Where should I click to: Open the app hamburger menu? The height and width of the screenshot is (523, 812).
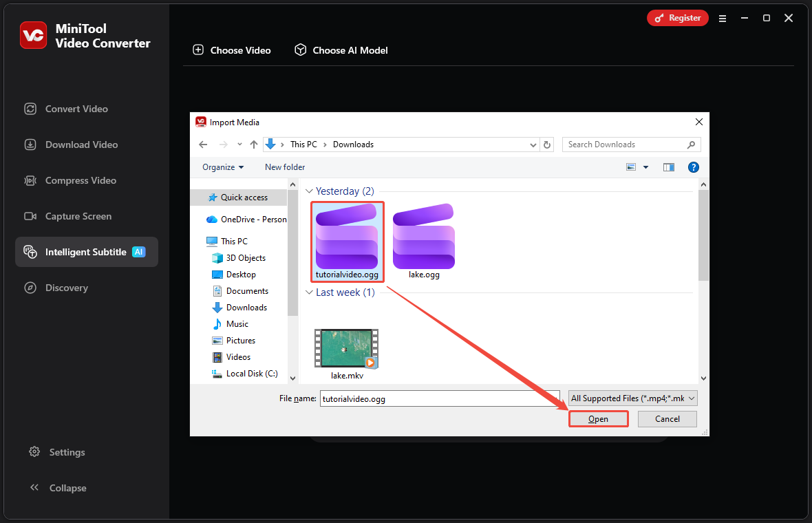tap(723, 19)
